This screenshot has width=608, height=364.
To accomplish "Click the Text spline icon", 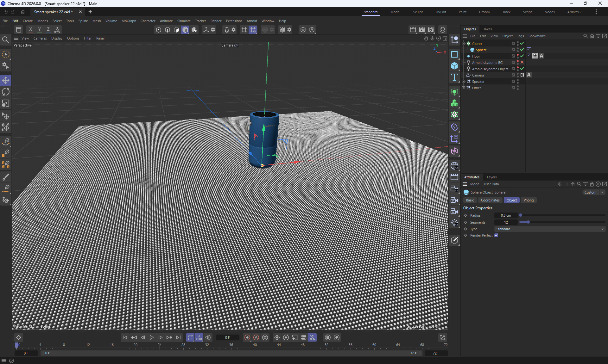I will tap(454, 77).
